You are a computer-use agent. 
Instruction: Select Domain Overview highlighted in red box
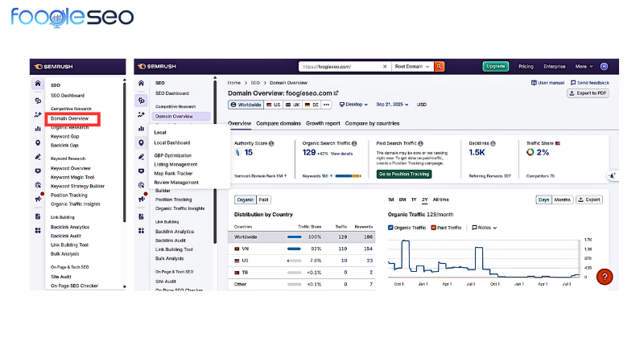[x=72, y=118]
